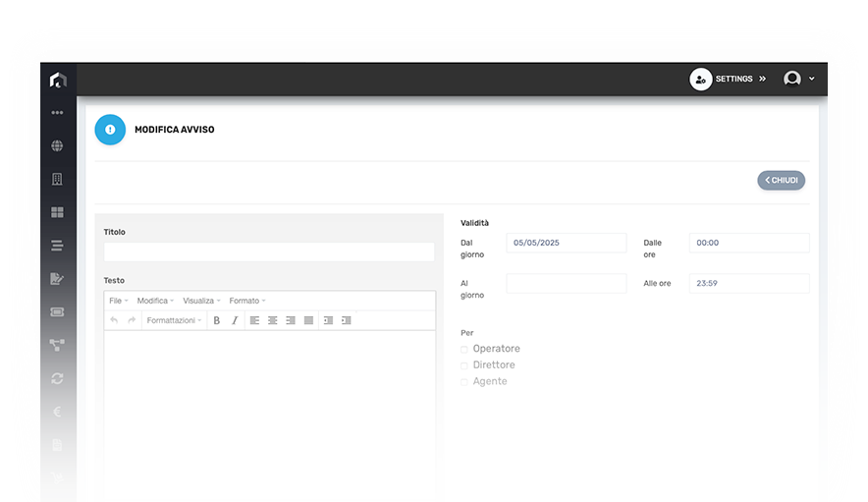Viewport: 868px width, 502px height.
Task: Open the Visualizza editor menu
Action: tap(201, 301)
